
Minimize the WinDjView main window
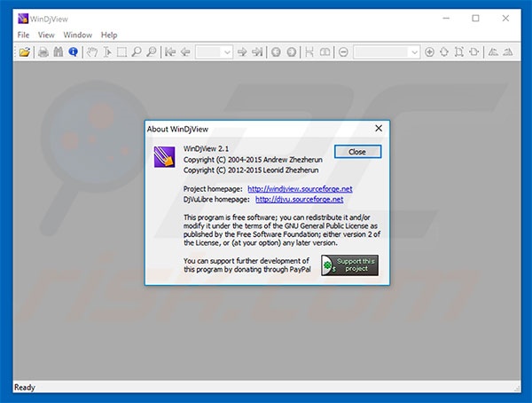(446, 19)
